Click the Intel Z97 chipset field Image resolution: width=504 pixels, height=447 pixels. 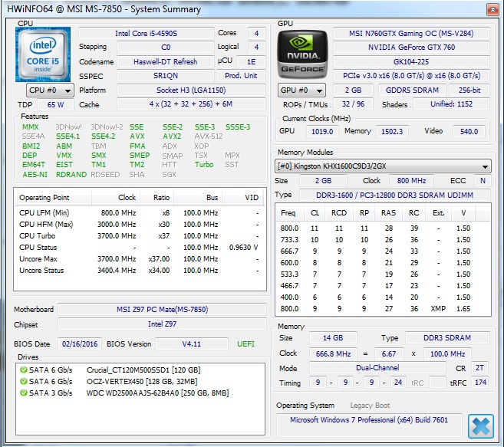coord(162,324)
